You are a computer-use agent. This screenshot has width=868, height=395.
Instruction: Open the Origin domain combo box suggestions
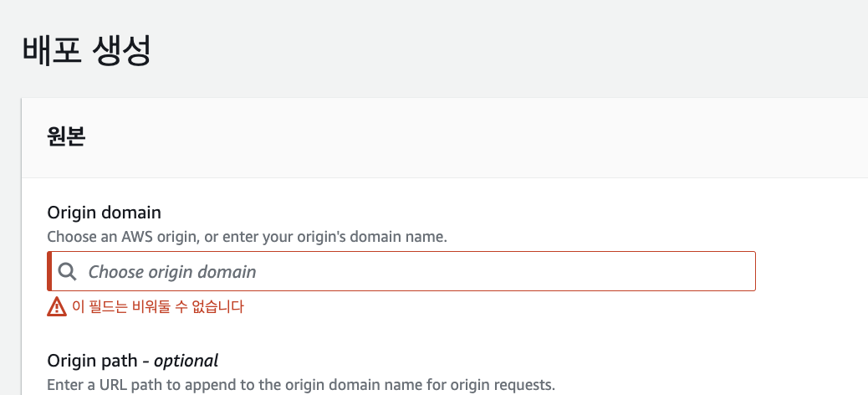click(502, 272)
